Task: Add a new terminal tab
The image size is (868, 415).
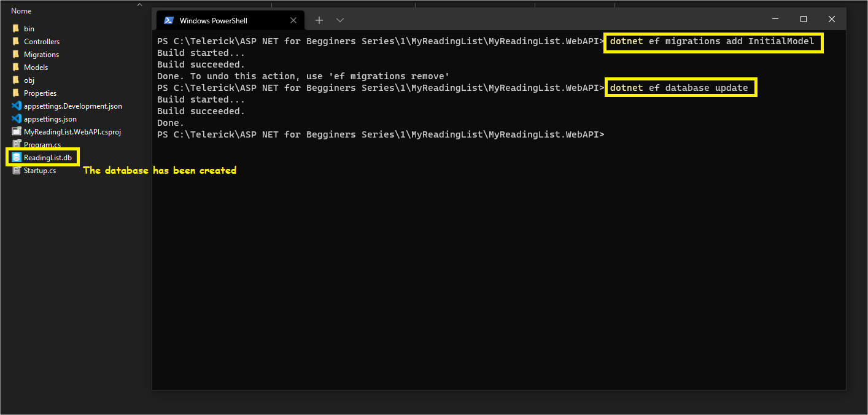Action: point(319,20)
